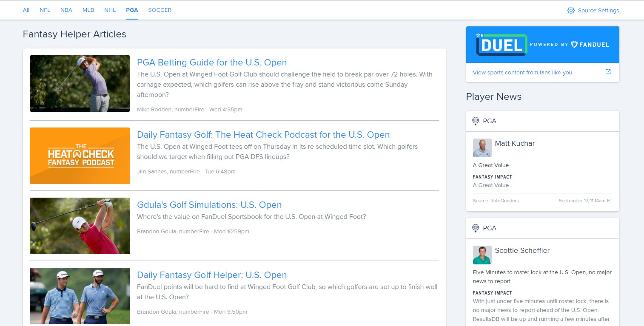This screenshot has width=644, height=326.
Task: Click the Betting Guide summary about Winged Foot carnage
Action: tap(285, 85)
